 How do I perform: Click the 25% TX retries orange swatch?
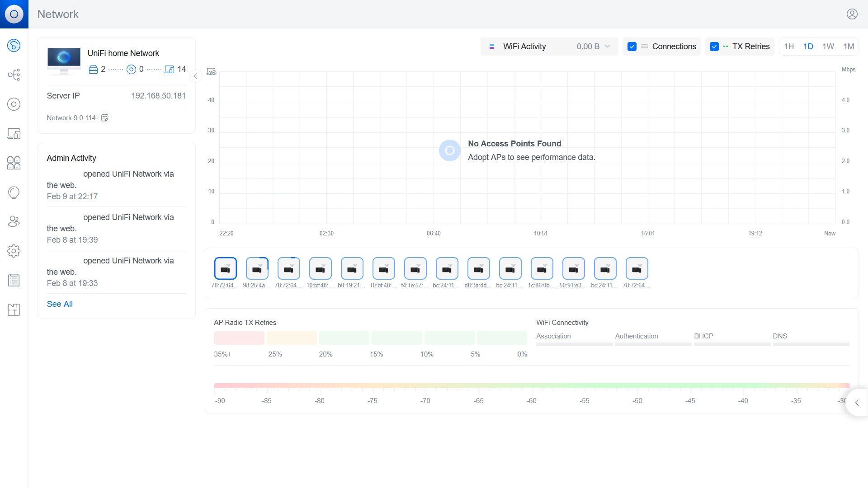pyautogui.click(x=292, y=338)
